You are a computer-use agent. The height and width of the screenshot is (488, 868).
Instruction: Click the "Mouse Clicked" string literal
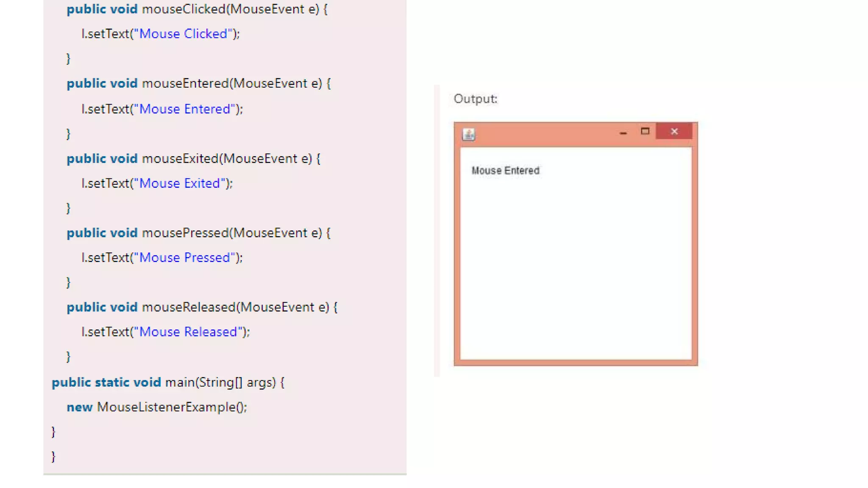point(184,34)
